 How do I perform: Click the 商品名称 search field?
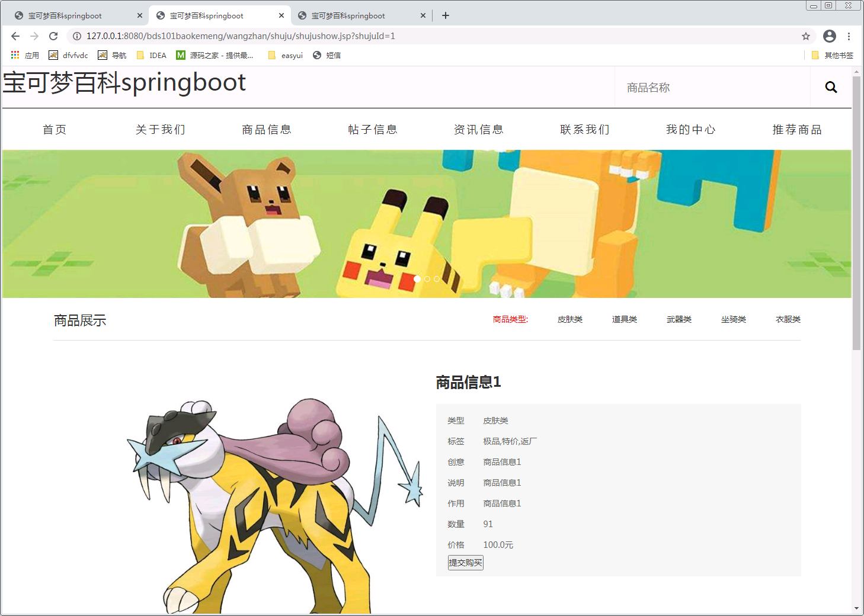pos(712,88)
